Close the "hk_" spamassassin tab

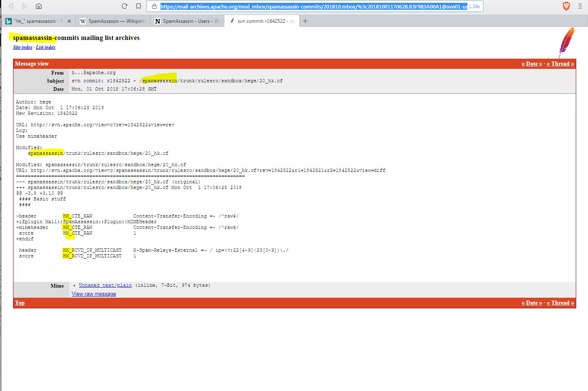[x=69, y=21]
